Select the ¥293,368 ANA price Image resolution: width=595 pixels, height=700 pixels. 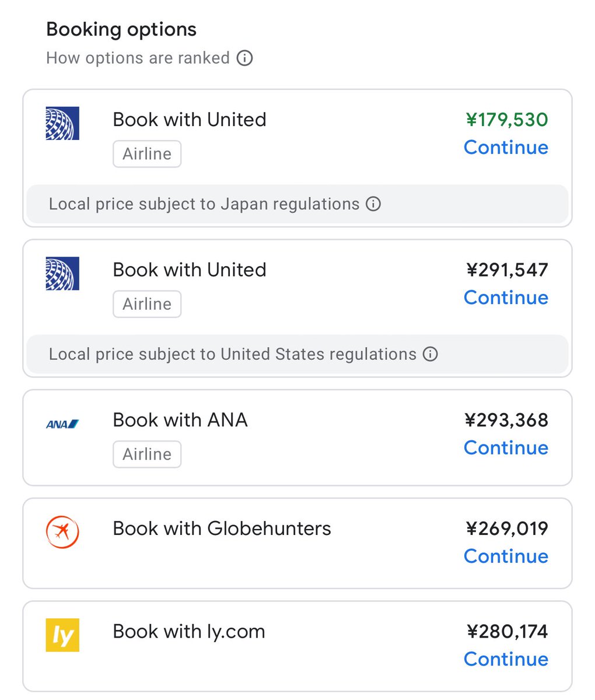506,420
